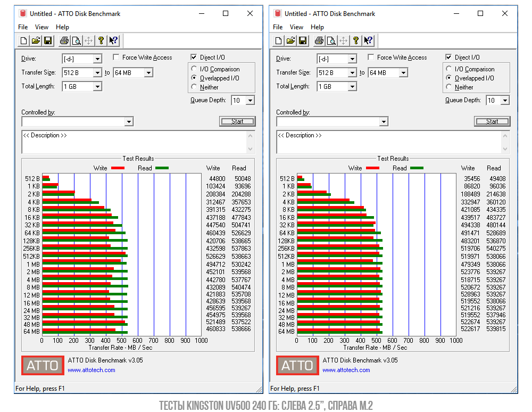
Task: Open 64 MB transfer size dropdown, right window
Action: [403, 72]
